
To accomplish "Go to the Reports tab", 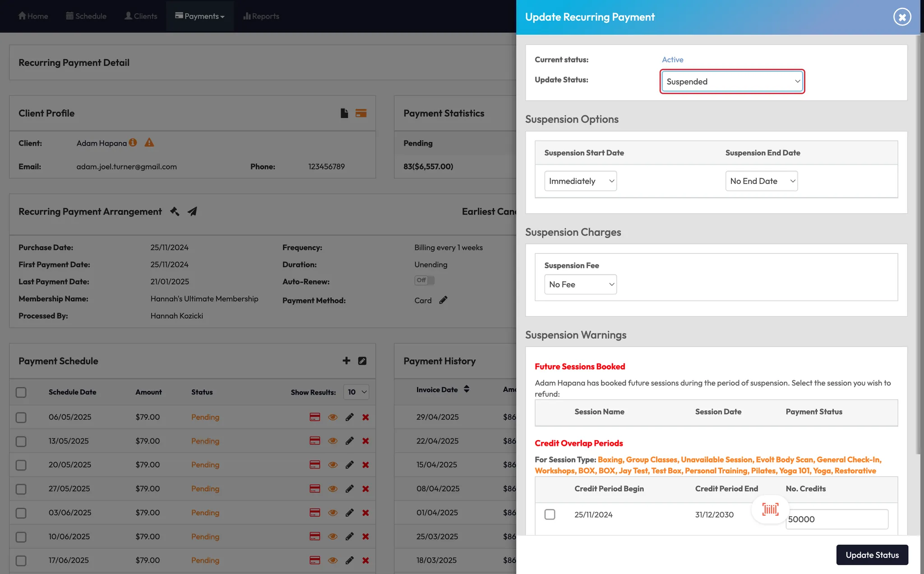I will tap(261, 16).
